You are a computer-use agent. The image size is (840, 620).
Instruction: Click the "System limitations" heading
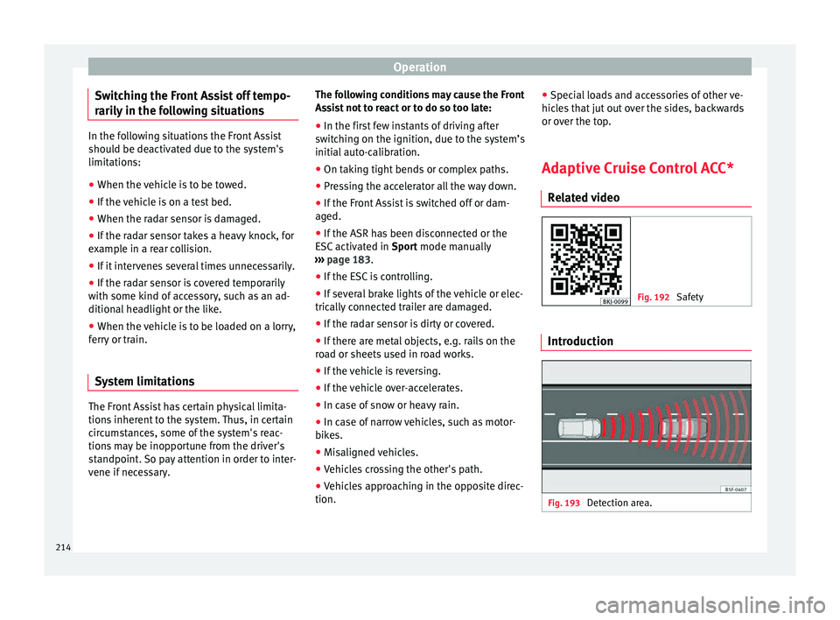pyautogui.click(x=144, y=381)
